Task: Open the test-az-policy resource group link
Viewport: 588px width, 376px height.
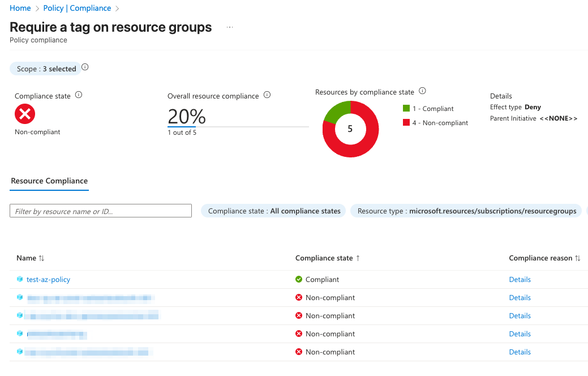Action: click(48, 279)
